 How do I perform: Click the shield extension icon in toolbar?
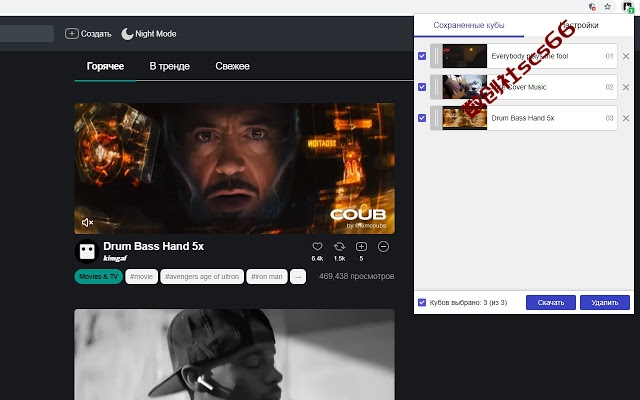click(592, 7)
